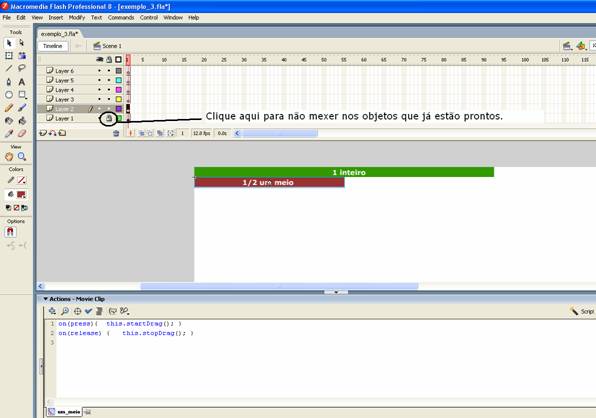Hide Layer 6 via its eye-column dot

[x=99, y=71]
